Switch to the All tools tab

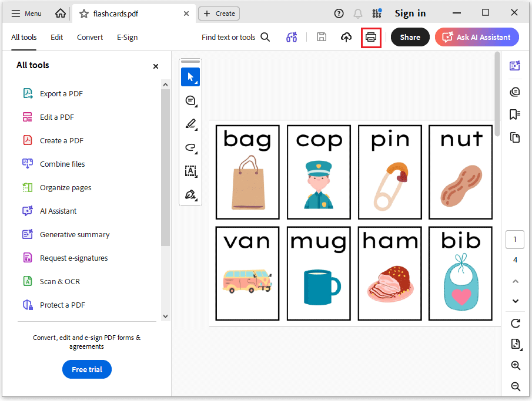pyautogui.click(x=24, y=38)
